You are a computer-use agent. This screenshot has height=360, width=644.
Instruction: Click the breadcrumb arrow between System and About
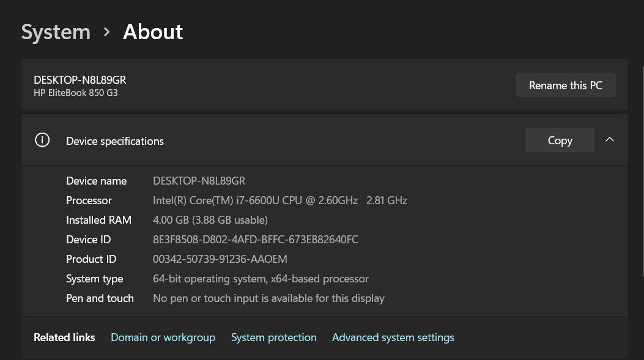tap(107, 32)
